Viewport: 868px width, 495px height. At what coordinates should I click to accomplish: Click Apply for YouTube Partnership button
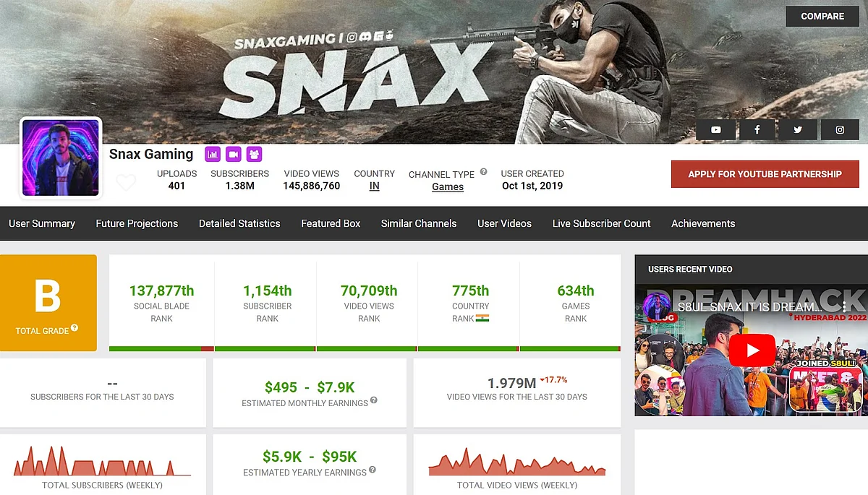pyautogui.click(x=765, y=174)
